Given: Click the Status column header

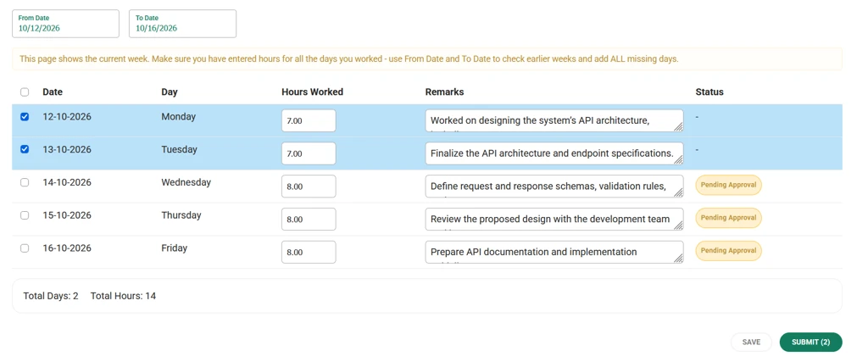Looking at the screenshot, I should coord(709,92).
